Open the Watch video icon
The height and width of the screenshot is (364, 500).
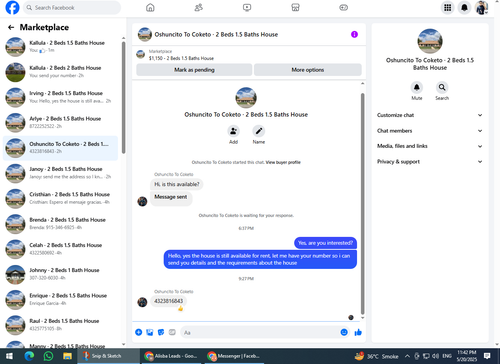(247, 7)
